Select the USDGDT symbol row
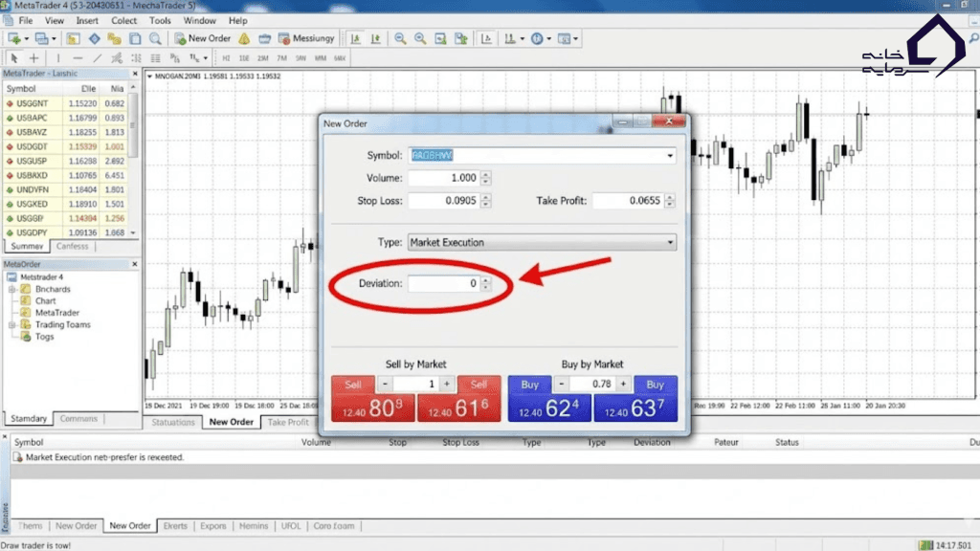 [65, 146]
